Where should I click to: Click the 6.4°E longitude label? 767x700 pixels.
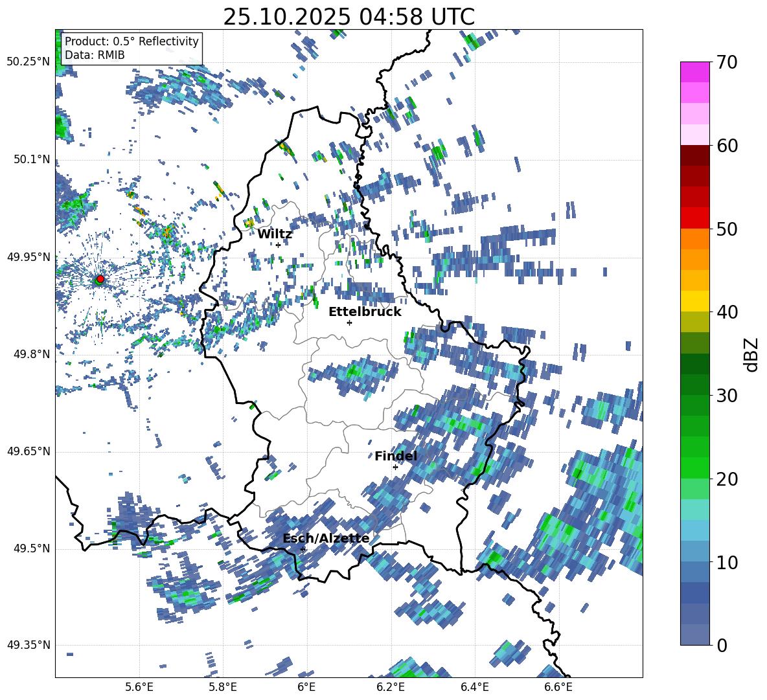474,687
